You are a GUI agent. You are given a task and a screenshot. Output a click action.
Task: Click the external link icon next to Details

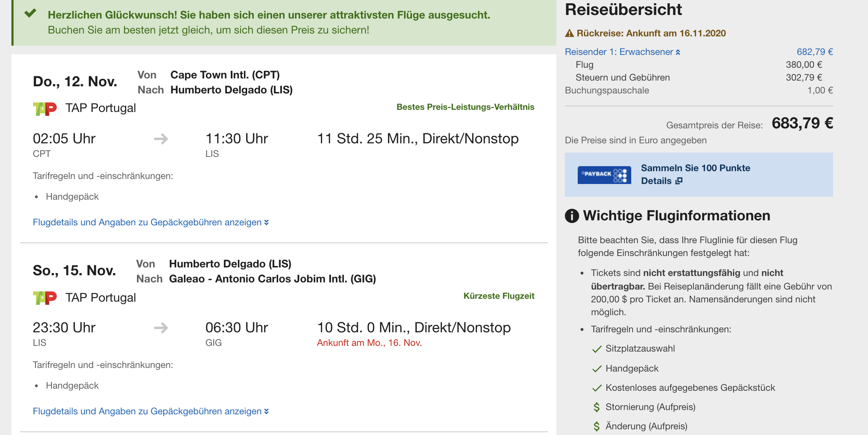pyautogui.click(x=679, y=181)
